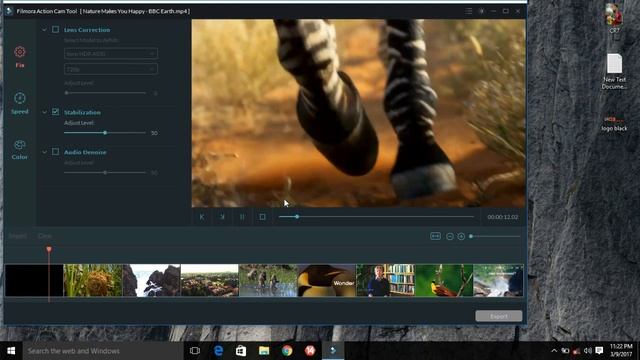
Task: Open the Store app from taskbar
Action: coord(241,351)
